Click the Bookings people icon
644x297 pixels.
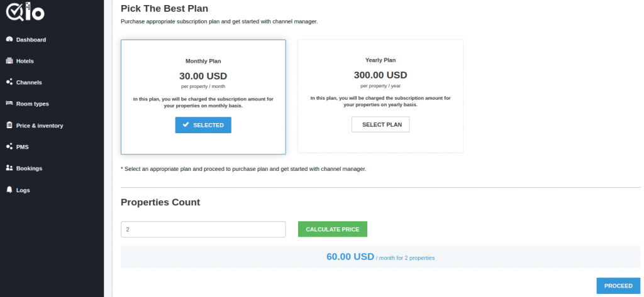[x=9, y=168]
